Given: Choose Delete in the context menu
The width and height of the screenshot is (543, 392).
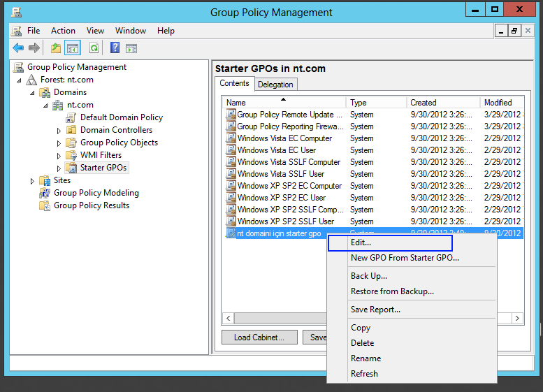Looking at the screenshot, I should click(412, 343).
